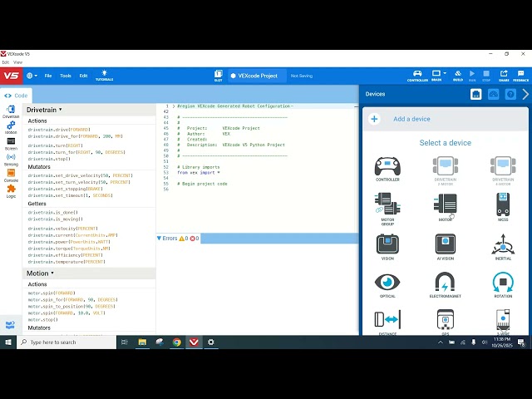Click the drivetrain.is_done() command
The width and height of the screenshot is (532, 399).
pos(52,213)
